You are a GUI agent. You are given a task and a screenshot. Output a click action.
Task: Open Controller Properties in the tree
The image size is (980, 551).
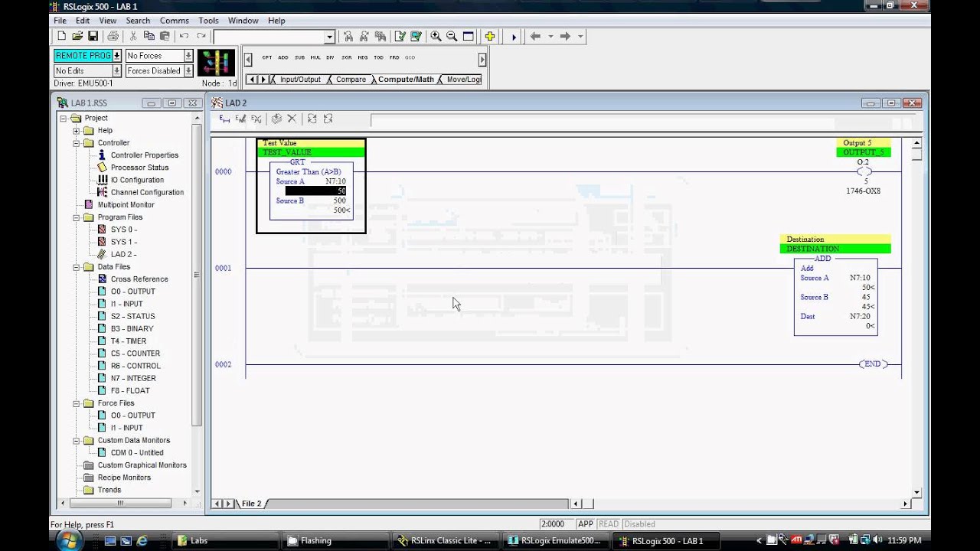point(144,155)
